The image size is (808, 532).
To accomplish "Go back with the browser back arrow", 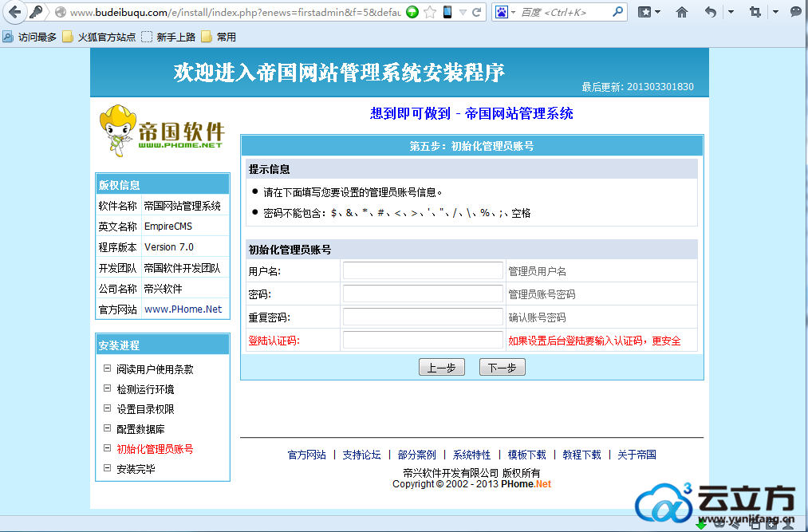I will (14, 12).
